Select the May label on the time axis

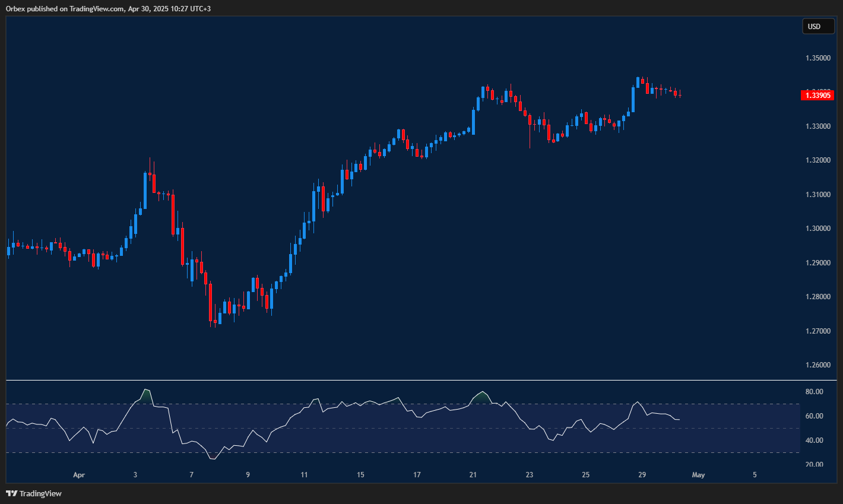point(698,475)
